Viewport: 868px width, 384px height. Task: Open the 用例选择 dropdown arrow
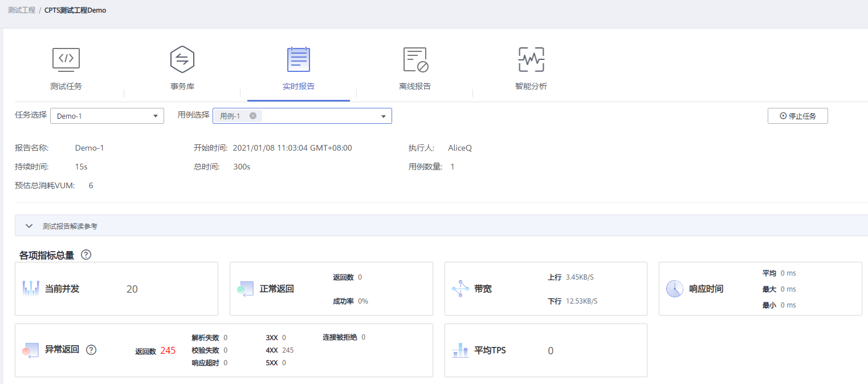point(384,116)
